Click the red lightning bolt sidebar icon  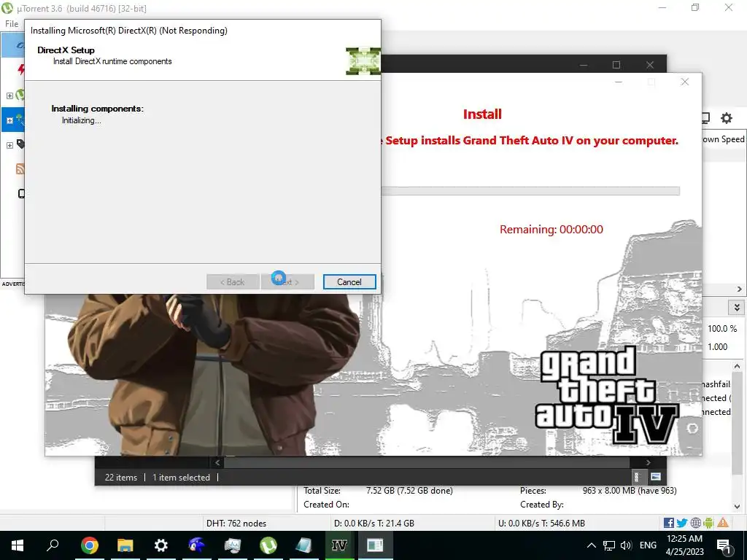pos(21,70)
